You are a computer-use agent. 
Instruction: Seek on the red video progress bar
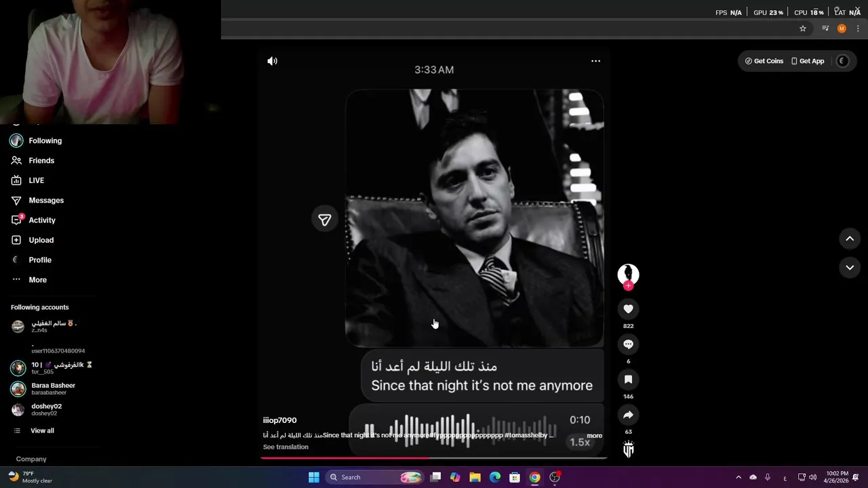pos(433,458)
